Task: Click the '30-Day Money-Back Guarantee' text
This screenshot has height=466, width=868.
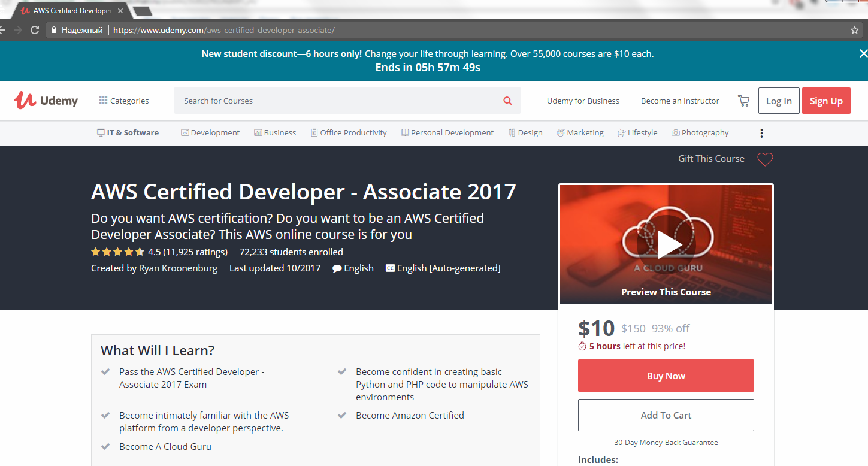Action: point(666,443)
